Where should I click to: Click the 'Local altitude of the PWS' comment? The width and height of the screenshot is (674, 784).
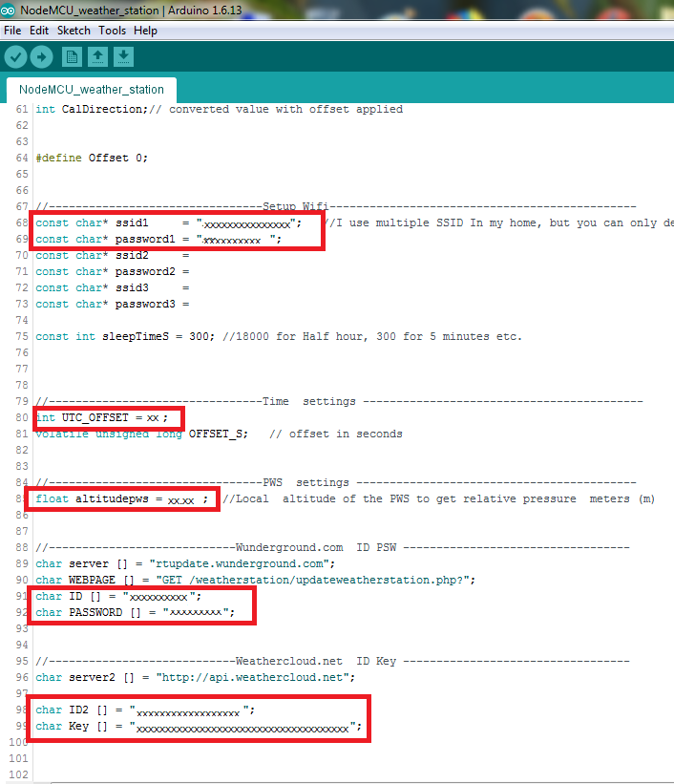[439, 499]
